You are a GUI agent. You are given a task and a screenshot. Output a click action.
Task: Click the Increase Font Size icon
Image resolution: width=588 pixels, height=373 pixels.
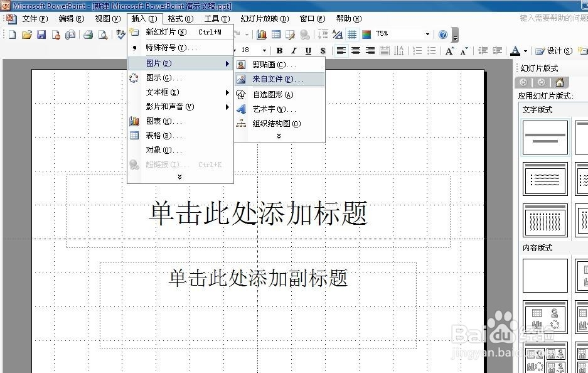(449, 51)
